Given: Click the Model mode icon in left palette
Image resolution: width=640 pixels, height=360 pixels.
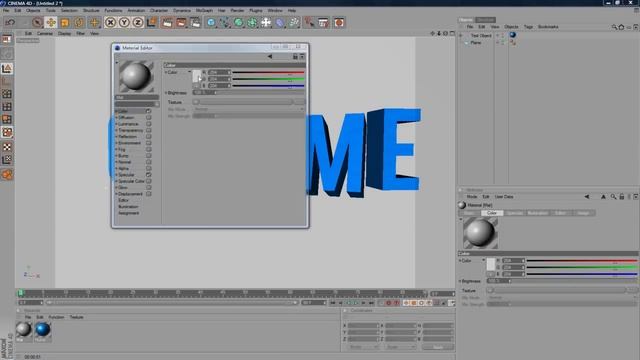Looking at the screenshot, I should point(7,69).
